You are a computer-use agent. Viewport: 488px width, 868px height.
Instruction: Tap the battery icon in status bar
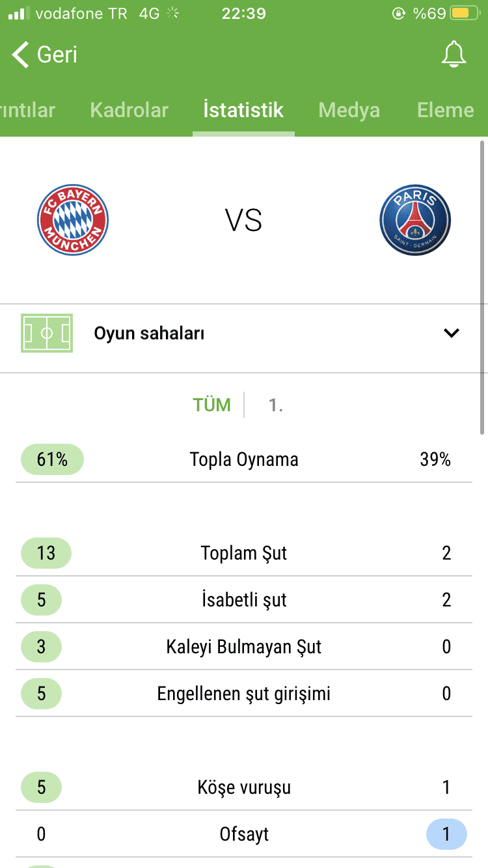[460, 14]
